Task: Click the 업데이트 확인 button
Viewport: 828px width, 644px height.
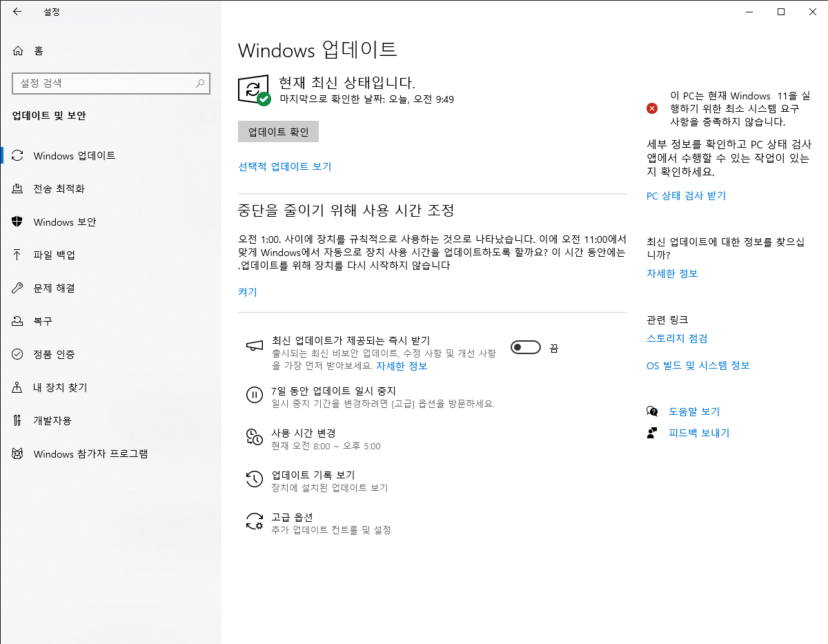Action: (x=278, y=132)
